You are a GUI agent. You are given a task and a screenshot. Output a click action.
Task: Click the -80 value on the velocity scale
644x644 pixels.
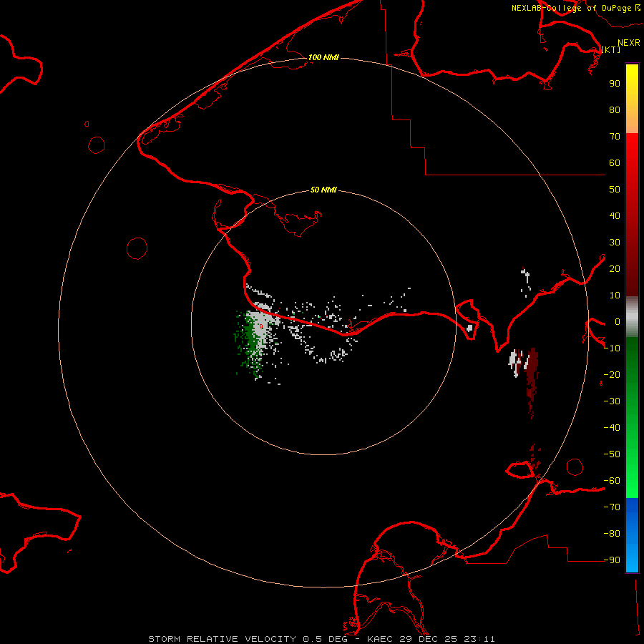612,534
